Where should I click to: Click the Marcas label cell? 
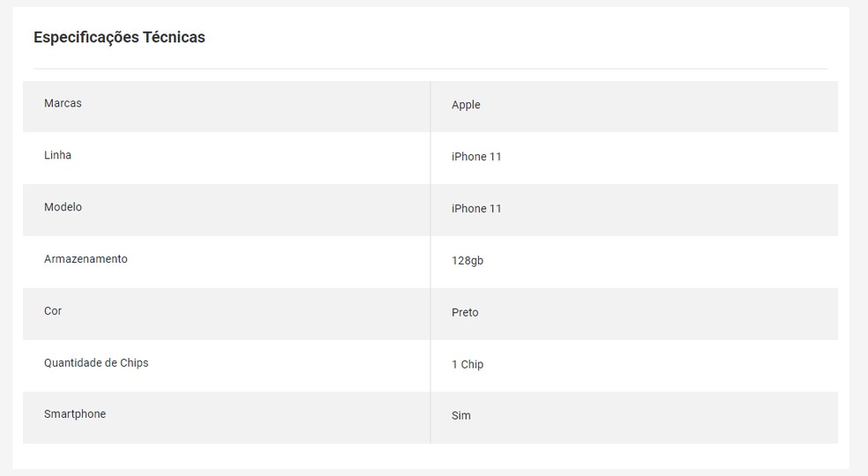pyautogui.click(x=63, y=103)
